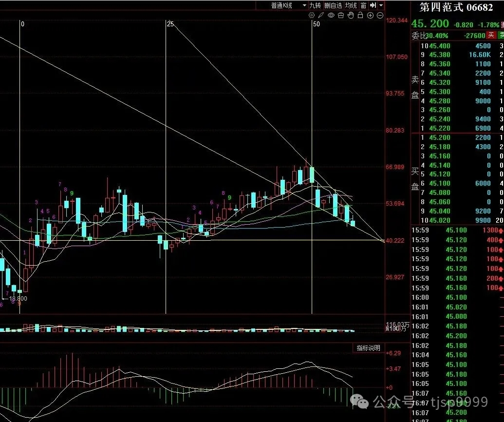The width and height of the screenshot is (504, 422).
Task: Select buy level 2 price 45.180
Action: (x=439, y=147)
